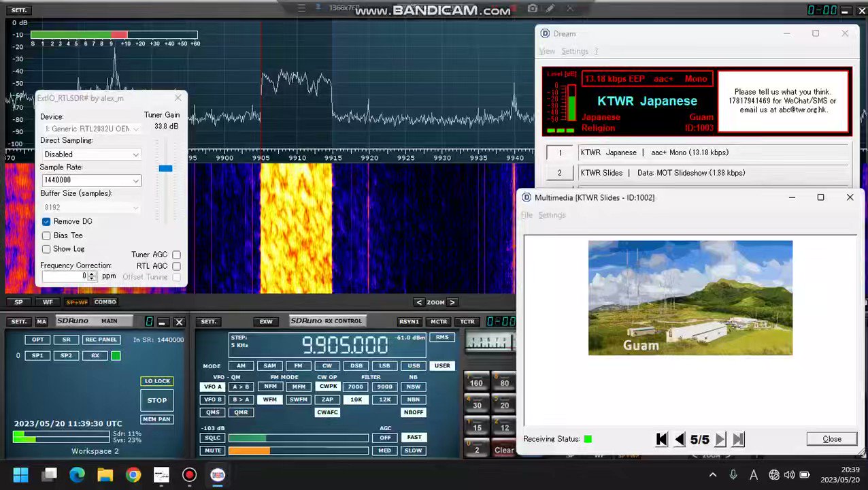Click the green RX indicator square
The width and height of the screenshot is (868, 490).
click(116, 355)
